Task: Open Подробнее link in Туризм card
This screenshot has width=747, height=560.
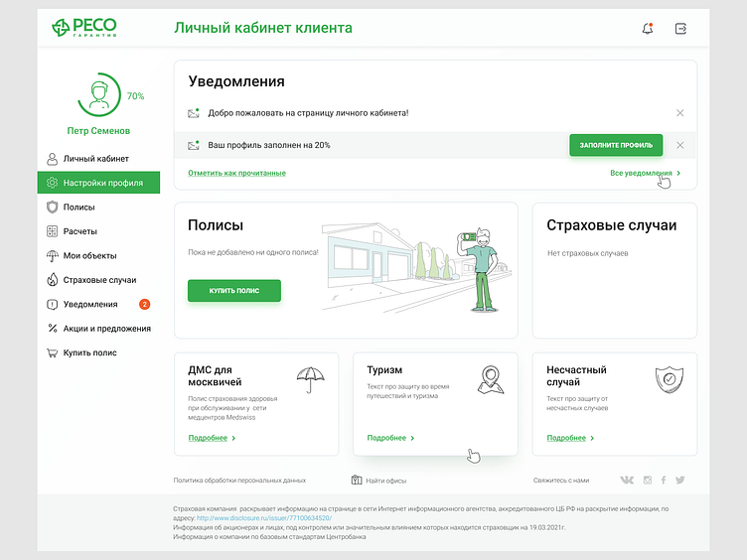Action: [x=386, y=438]
